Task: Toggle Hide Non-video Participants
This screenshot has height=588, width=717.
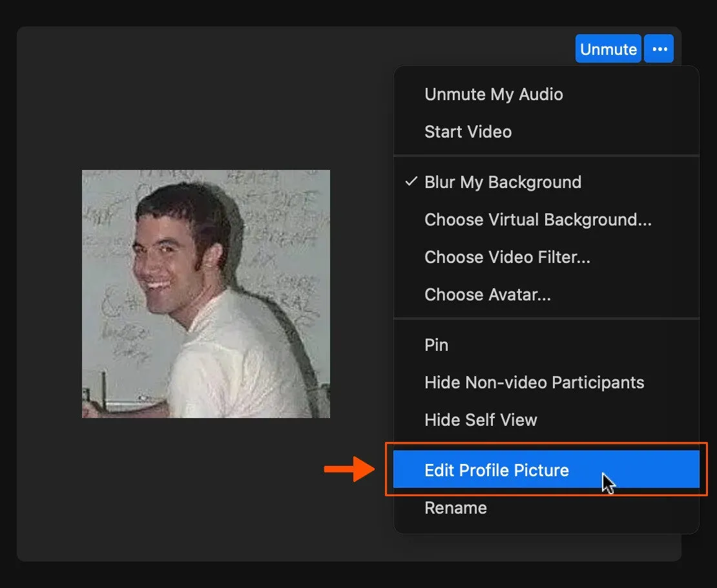Action: 534,383
